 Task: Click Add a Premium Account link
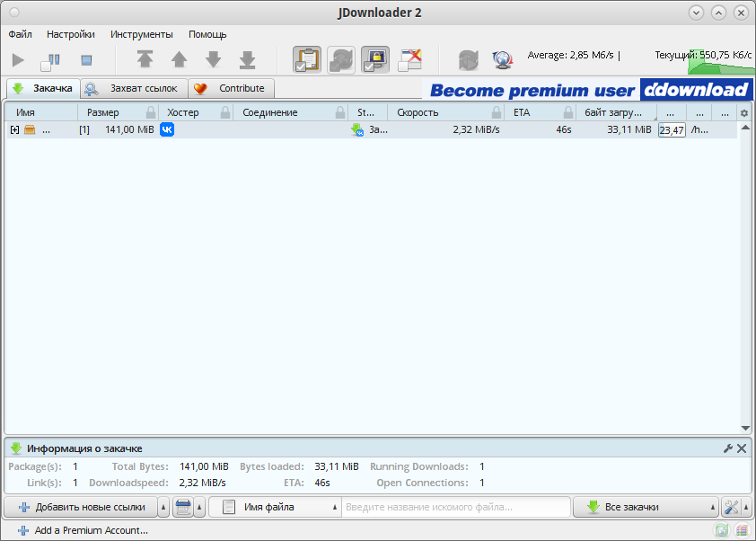point(83,530)
